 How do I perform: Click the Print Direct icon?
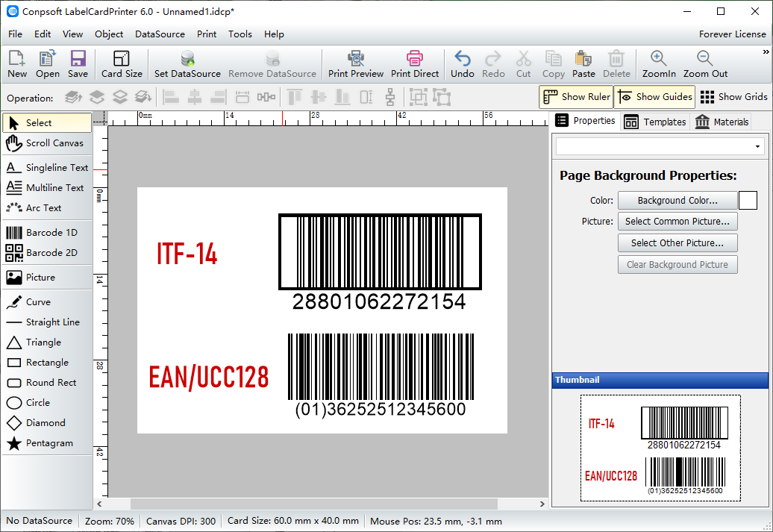click(x=415, y=64)
